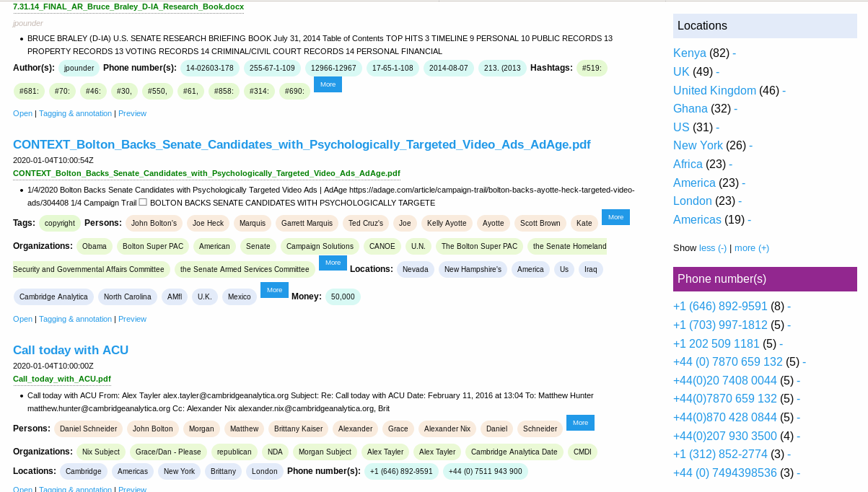Preview the Bruce Braley research book
This screenshot has width=868, height=492.
(x=132, y=113)
